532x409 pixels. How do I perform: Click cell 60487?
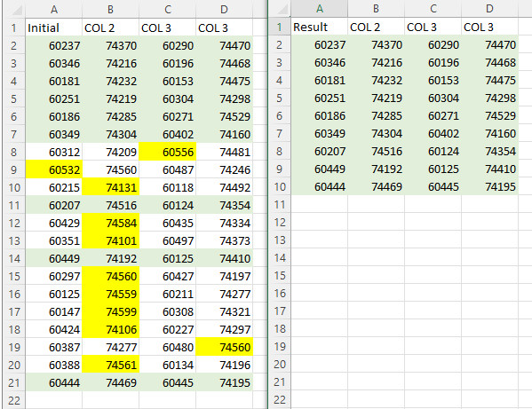(x=168, y=169)
